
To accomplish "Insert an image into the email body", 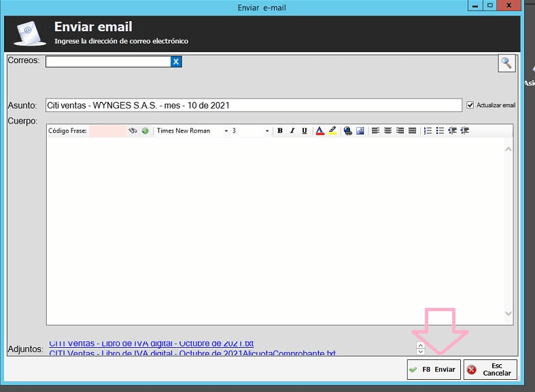I will pos(360,131).
